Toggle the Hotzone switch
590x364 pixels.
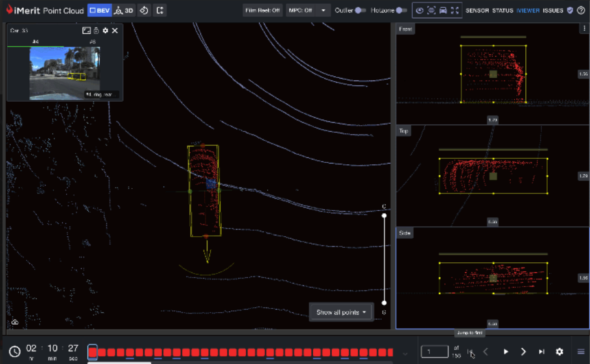(400, 10)
